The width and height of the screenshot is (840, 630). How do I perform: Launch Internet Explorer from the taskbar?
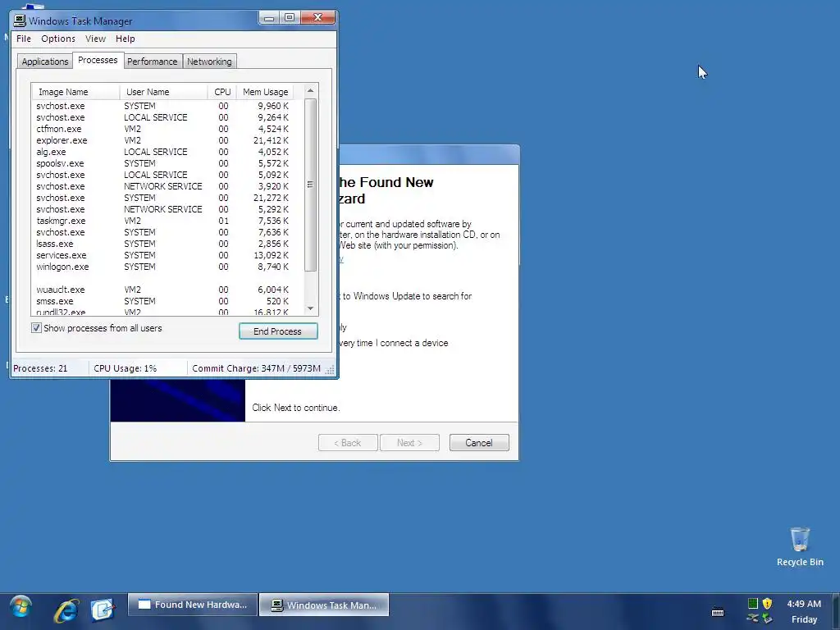point(66,609)
